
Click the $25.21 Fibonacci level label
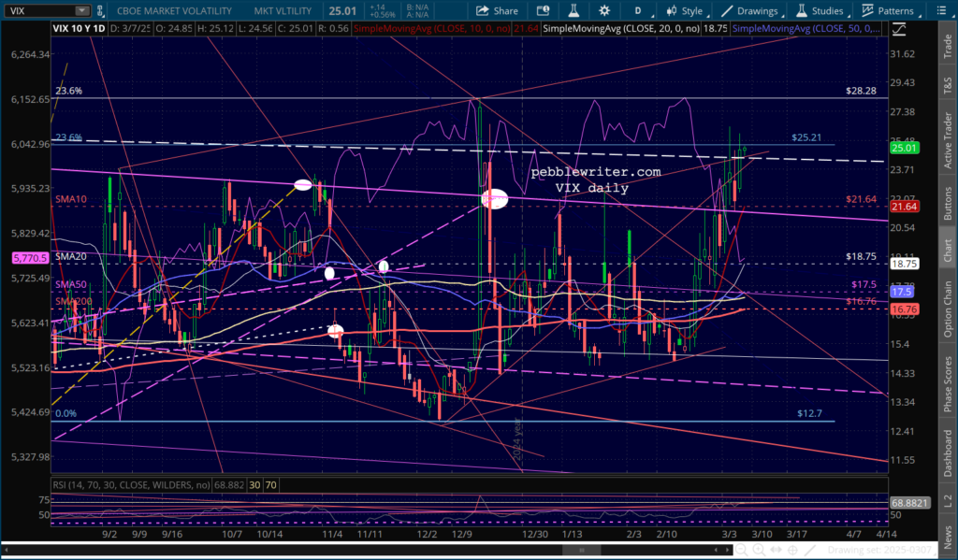pyautogui.click(x=806, y=137)
